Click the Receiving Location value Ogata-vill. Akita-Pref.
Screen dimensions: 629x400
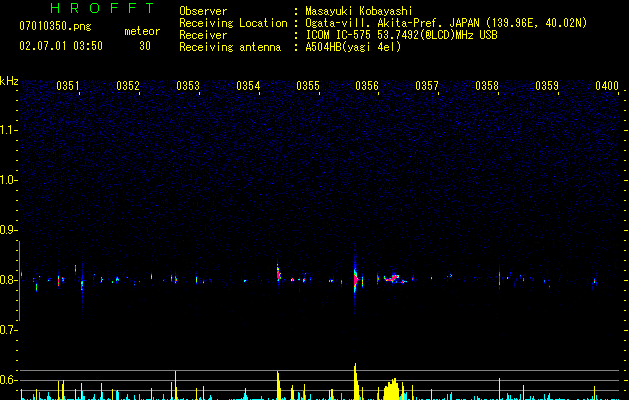tap(375, 23)
